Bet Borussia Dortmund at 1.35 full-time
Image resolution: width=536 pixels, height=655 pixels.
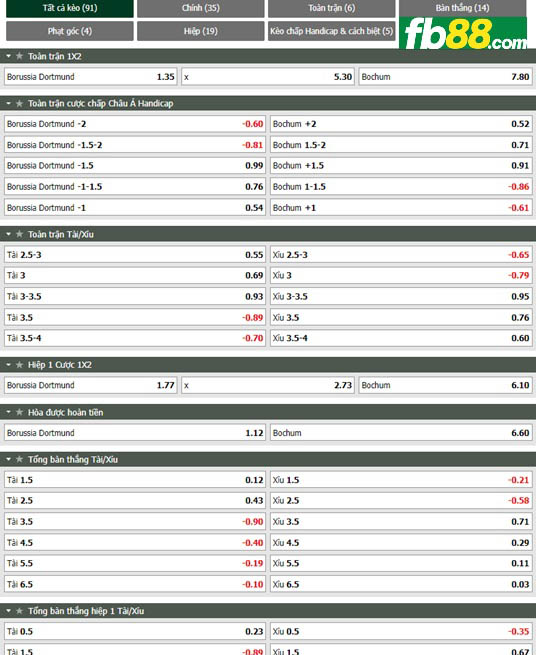pyautogui.click(x=91, y=77)
